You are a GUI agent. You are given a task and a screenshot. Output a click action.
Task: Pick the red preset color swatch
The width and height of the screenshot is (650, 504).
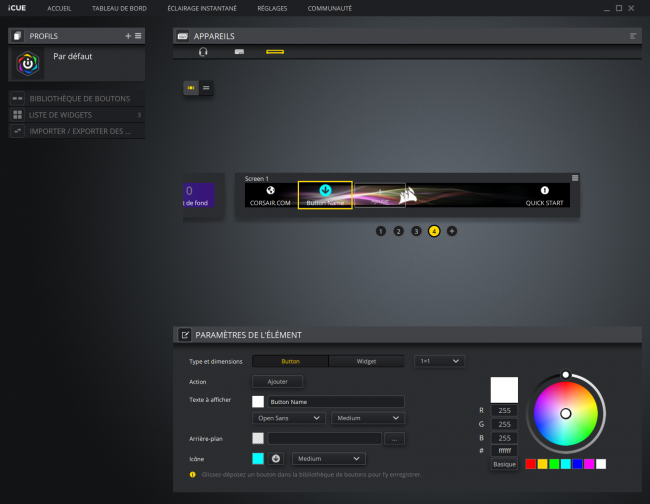coord(530,464)
